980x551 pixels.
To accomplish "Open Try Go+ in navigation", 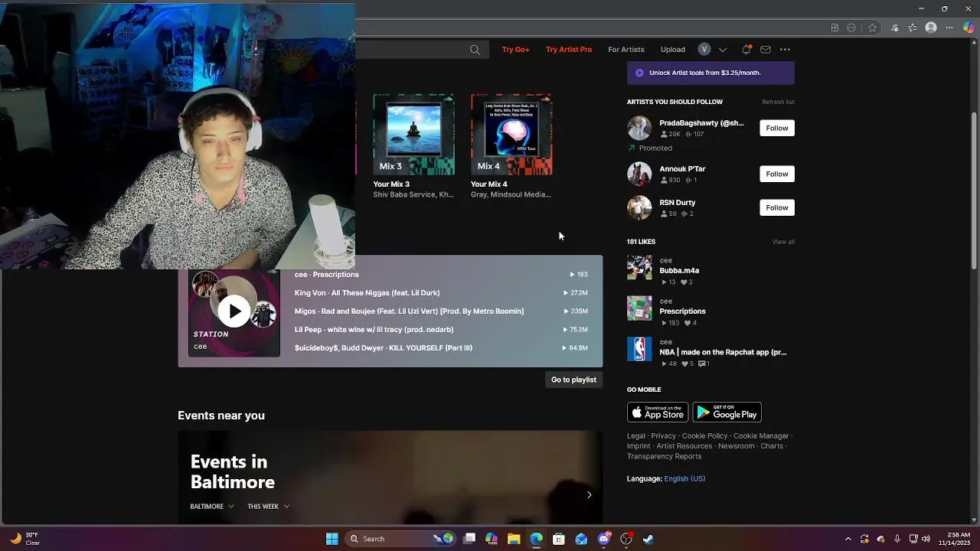I will [x=515, y=50].
